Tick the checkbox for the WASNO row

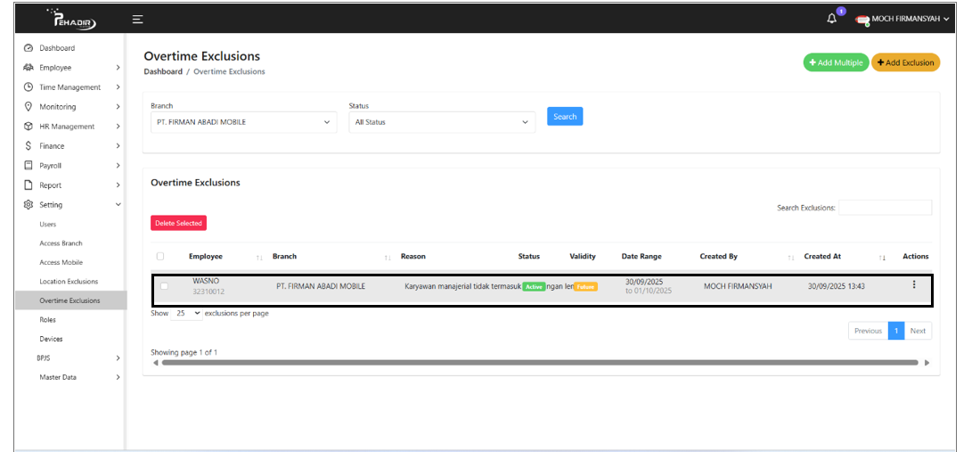click(163, 286)
